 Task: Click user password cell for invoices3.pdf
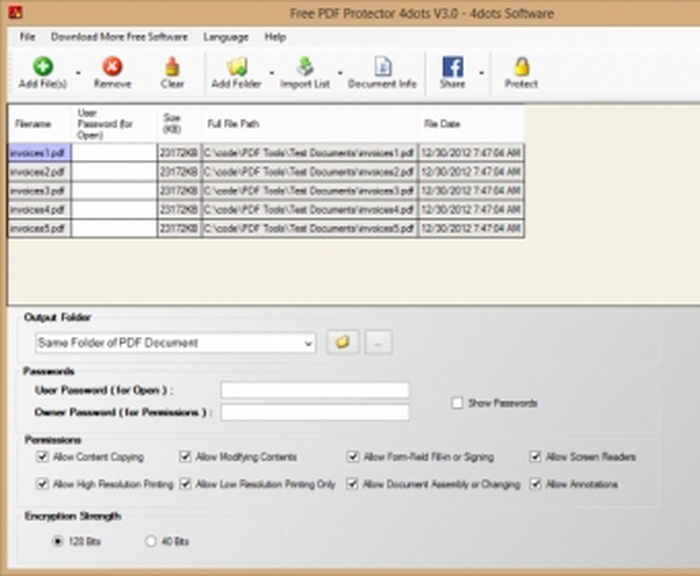point(114,191)
